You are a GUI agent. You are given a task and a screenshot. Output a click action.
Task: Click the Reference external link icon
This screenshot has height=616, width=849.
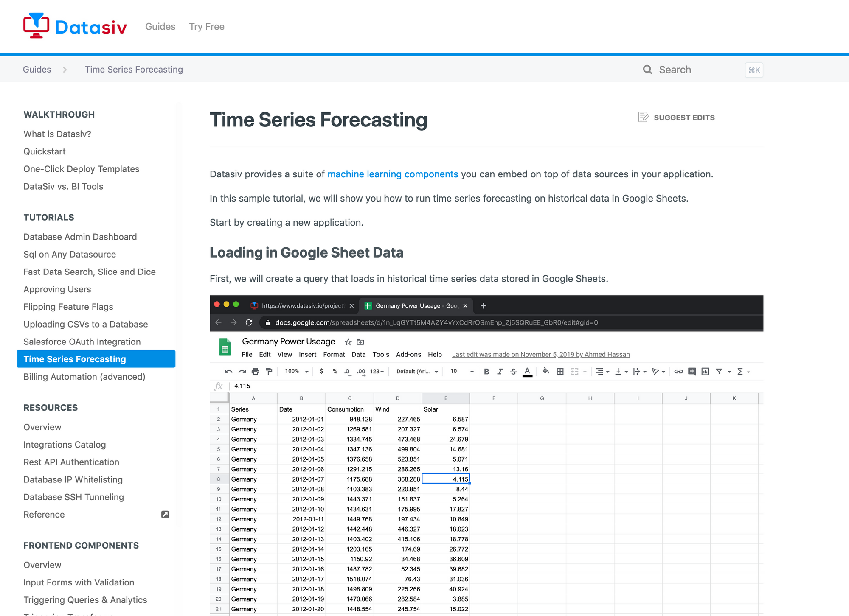pyautogui.click(x=165, y=515)
